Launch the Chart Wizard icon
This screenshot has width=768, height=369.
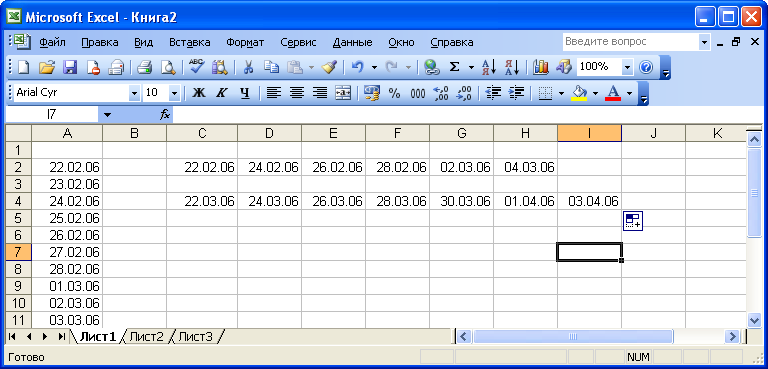pyautogui.click(x=541, y=67)
